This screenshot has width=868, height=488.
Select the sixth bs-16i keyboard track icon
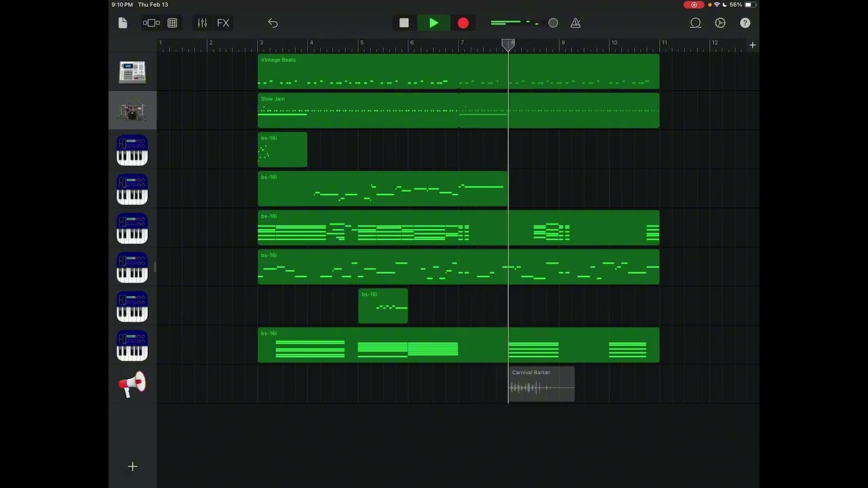(132, 346)
